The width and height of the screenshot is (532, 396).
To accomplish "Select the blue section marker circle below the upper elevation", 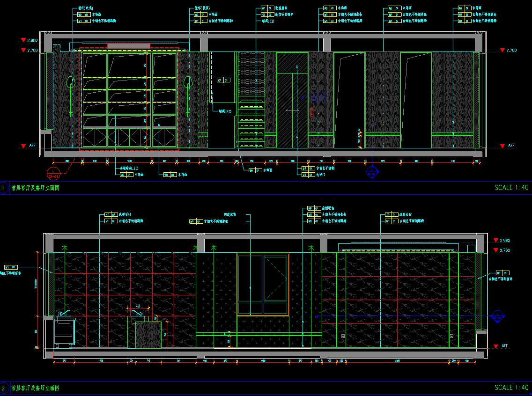I will tap(372, 173).
